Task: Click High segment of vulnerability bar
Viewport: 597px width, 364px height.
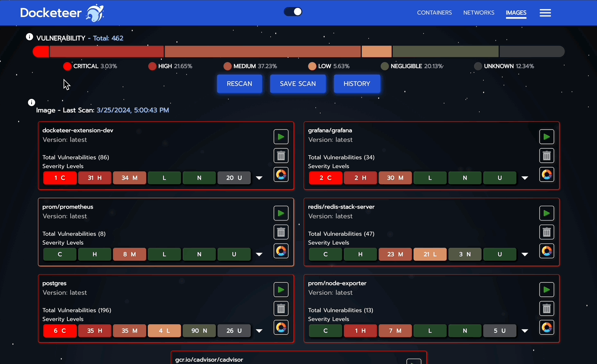Action: pos(107,52)
